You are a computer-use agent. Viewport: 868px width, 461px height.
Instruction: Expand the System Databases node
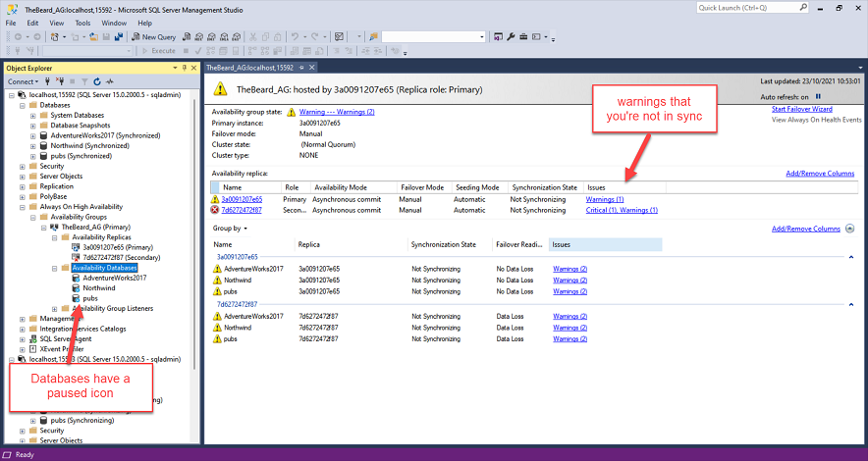(33, 116)
